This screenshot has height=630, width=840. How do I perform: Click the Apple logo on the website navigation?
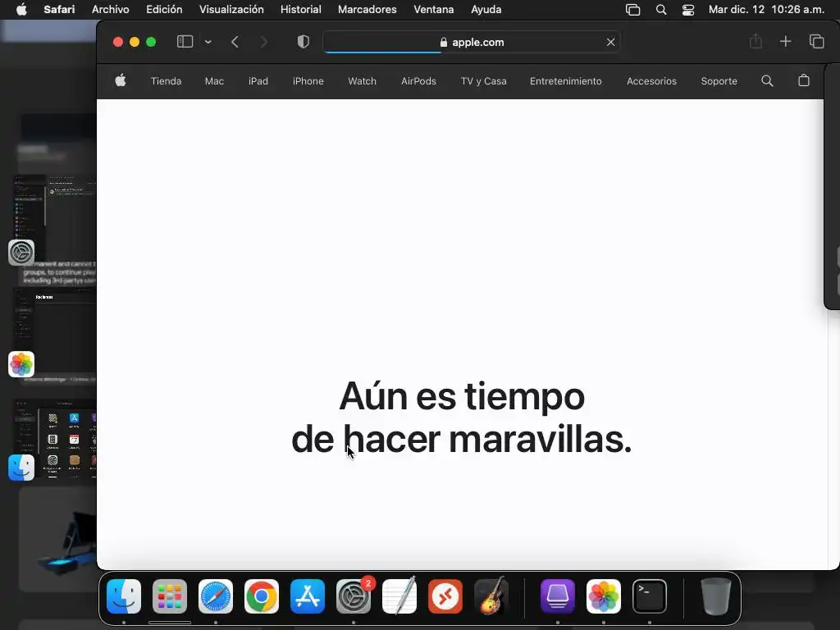[x=121, y=80]
